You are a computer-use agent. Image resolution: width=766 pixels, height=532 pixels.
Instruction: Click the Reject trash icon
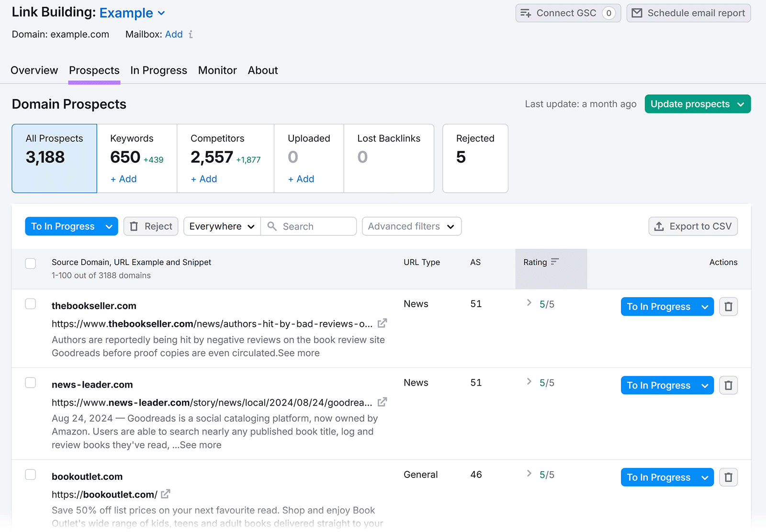(x=135, y=226)
